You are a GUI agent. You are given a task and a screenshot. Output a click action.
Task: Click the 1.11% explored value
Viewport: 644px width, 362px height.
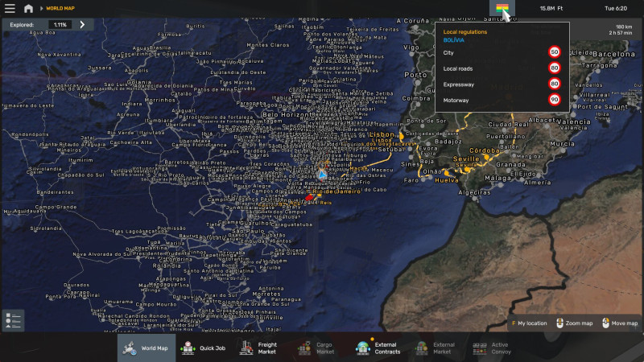tap(60, 25)
